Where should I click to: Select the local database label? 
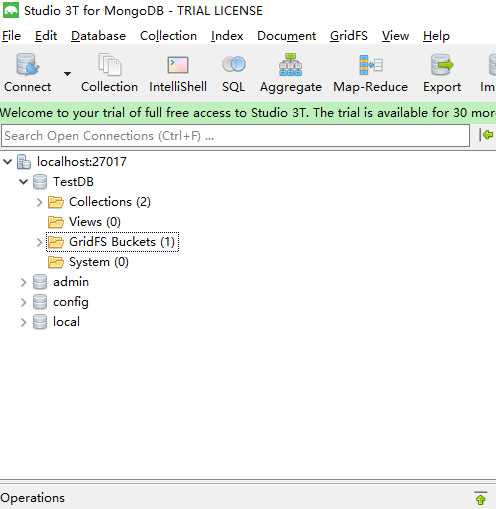coord(66,322)
